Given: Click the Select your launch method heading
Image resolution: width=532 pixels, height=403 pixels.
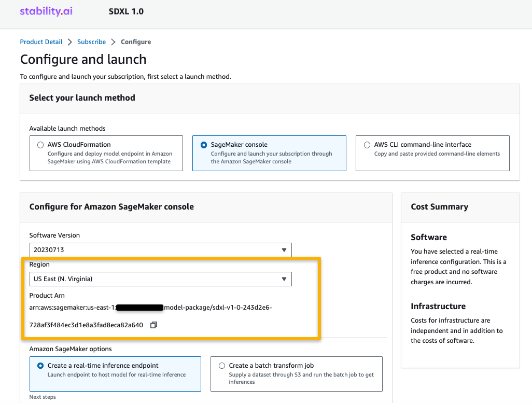Looking at the screenshot, I should point(82,98).
